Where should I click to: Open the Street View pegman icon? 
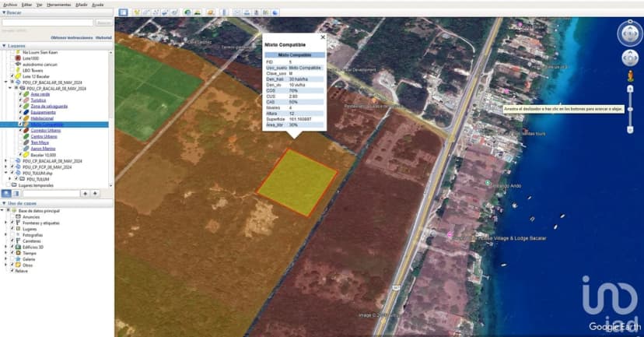[631, 75]
